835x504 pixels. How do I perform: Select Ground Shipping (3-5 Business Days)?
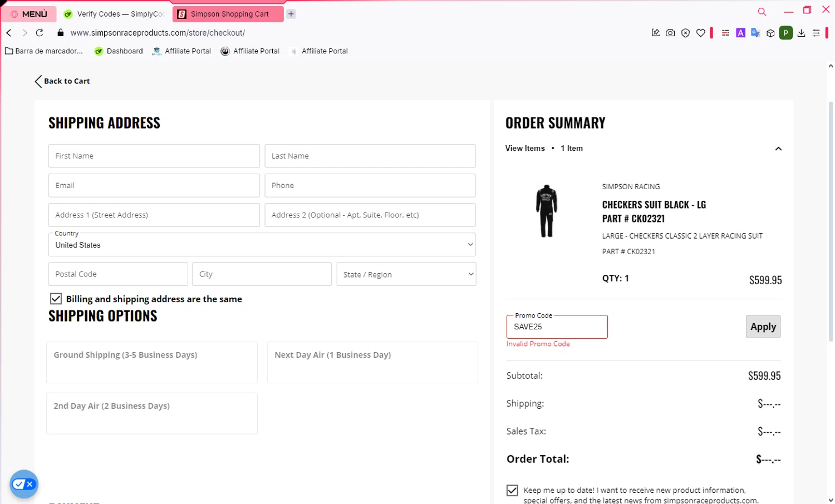tap(152, 362)
